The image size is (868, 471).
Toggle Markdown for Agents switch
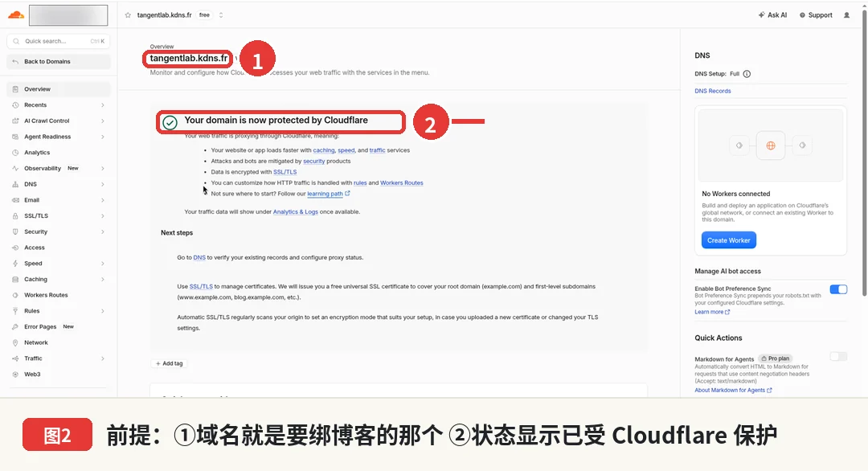(x=838, y=356)
